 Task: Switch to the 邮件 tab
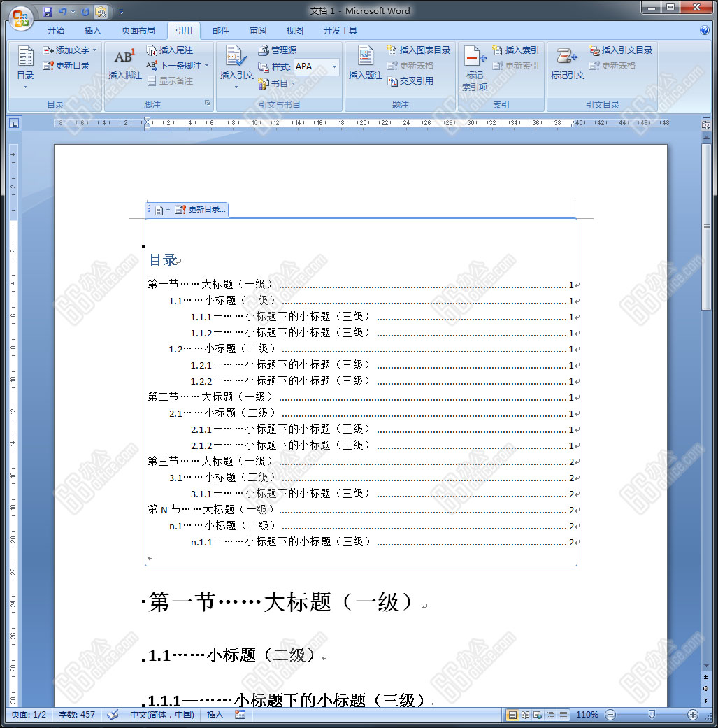(x=221, y=31)
